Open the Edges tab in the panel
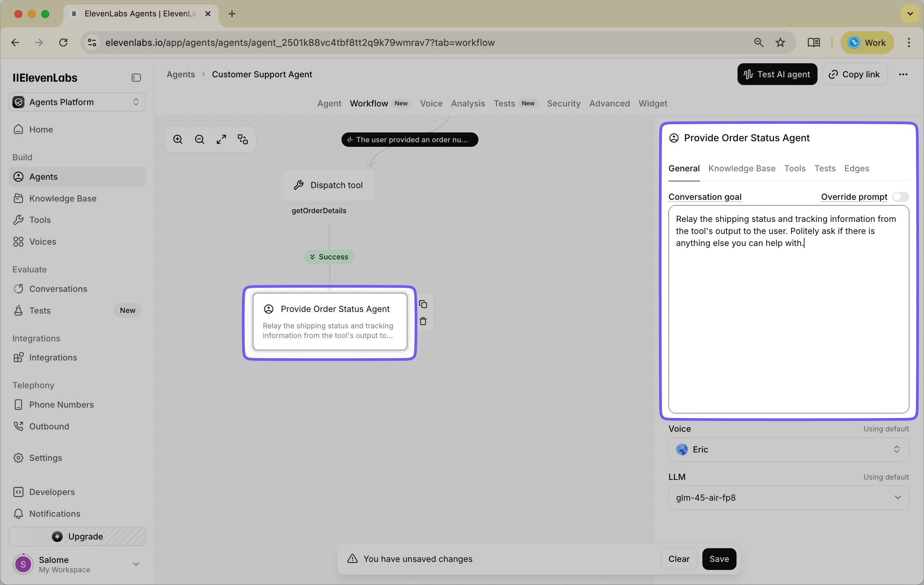 tap(856, 168)
